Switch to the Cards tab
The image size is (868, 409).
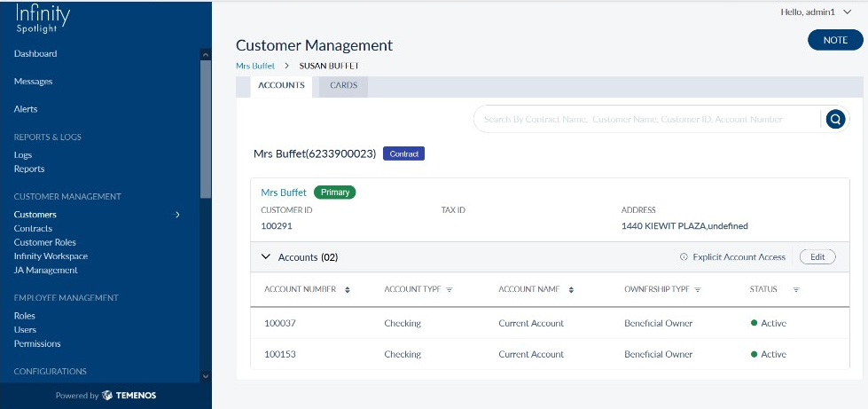[343, 85]
